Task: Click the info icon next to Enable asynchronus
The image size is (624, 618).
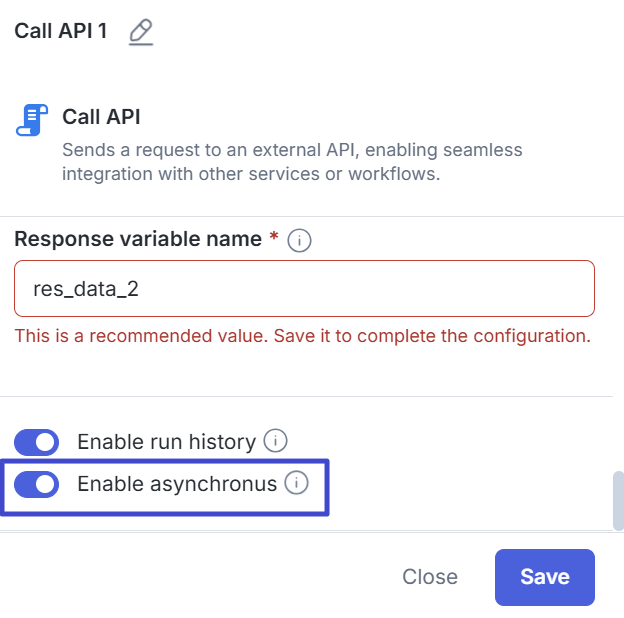Action: pos(296,484)
